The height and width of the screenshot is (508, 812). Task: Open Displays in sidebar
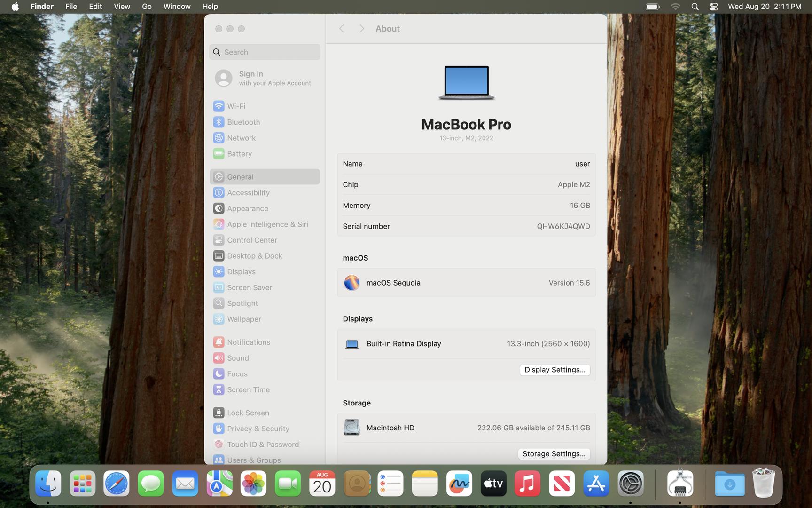point(265,272)
